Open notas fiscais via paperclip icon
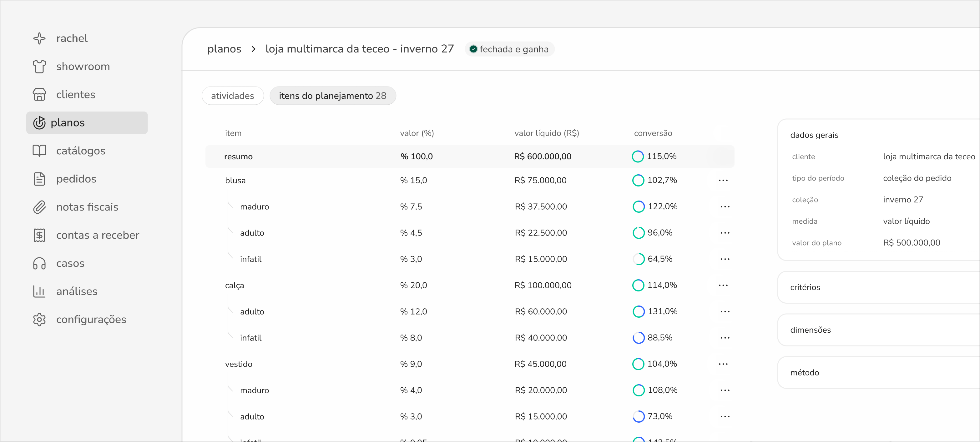The width and height of the screenshot is (980, 442). [x=39, y=207]
